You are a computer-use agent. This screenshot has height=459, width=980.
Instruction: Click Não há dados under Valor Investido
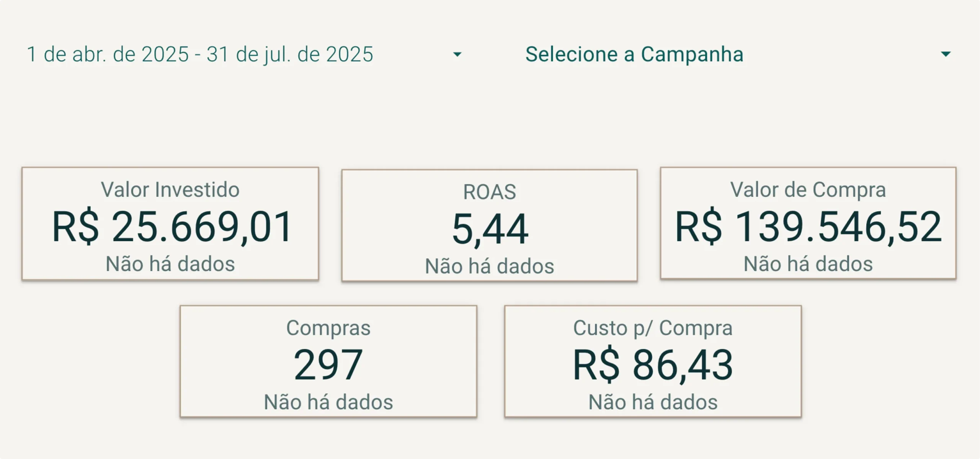(170, 264)
